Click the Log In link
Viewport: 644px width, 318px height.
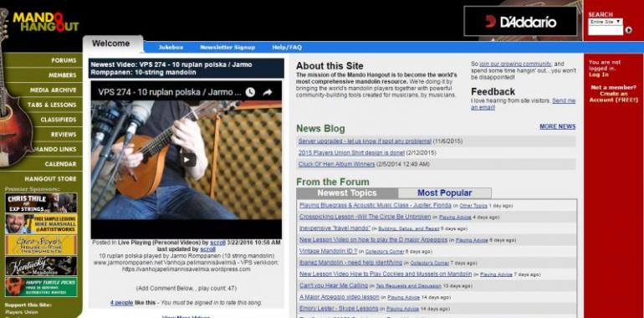click(598, 74)
